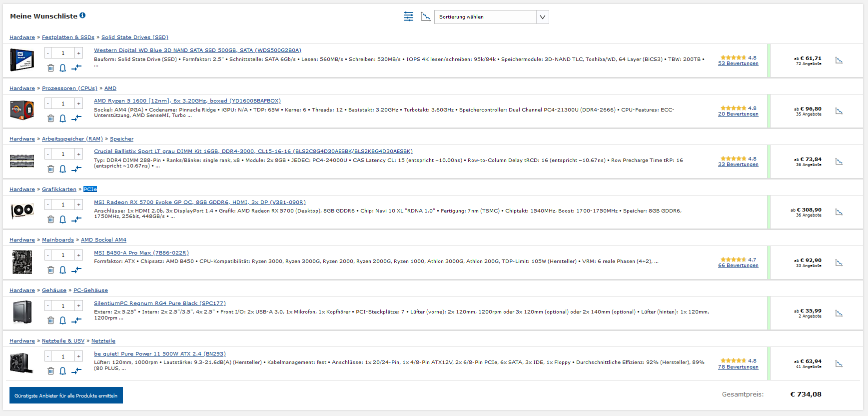868x416 pixels.
Task: Show price chart for AMD Ryzen 5 1600
Action: point(839,111)
